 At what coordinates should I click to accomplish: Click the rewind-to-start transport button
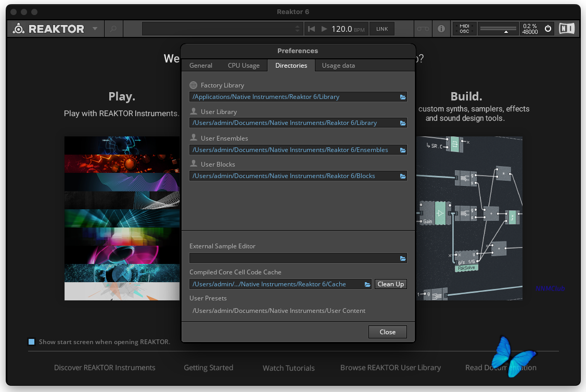tap(311, 29)
